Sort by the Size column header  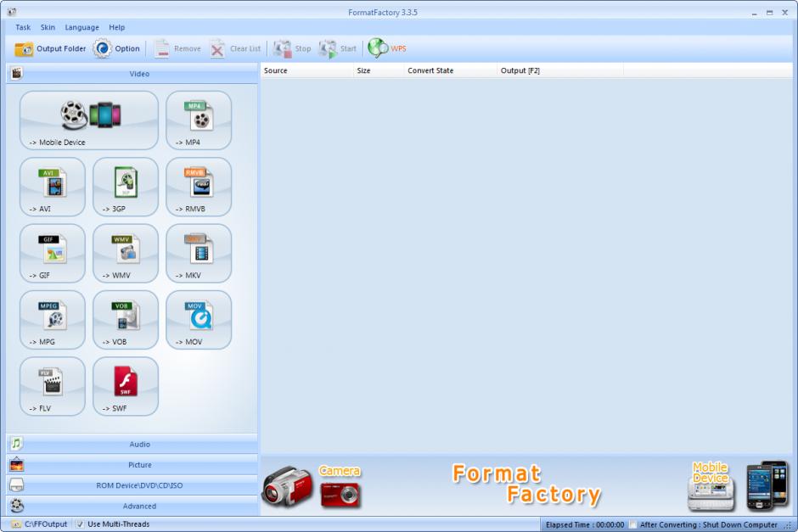click(x=379, y=70)
